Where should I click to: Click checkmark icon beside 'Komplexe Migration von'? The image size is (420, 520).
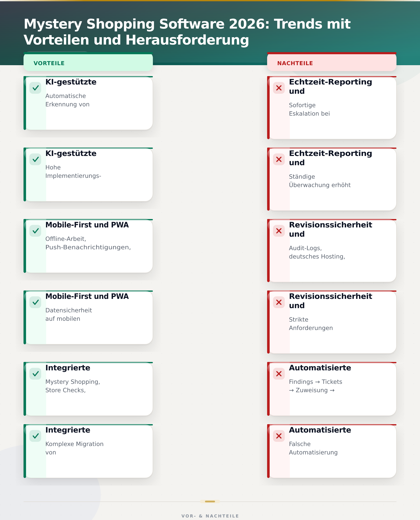[35, 436]
